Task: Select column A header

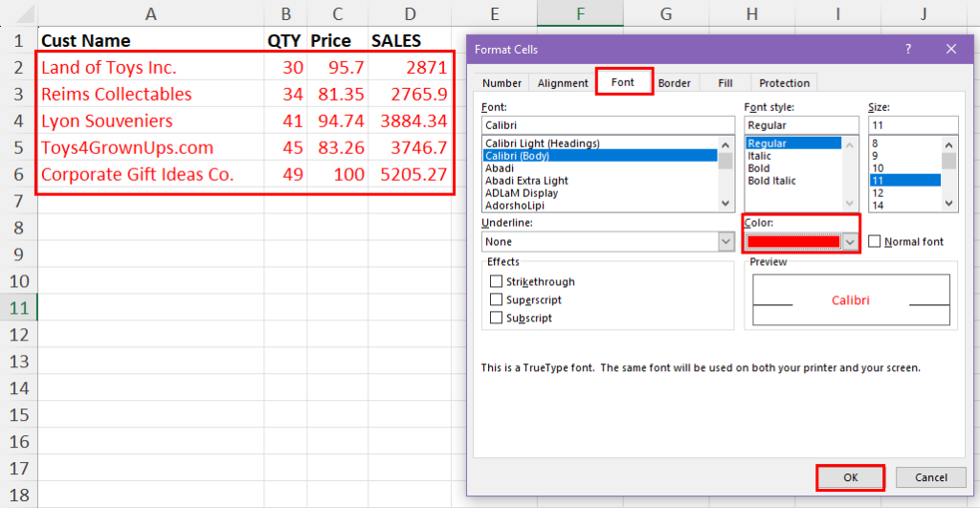Action: [x=150, y=13]
